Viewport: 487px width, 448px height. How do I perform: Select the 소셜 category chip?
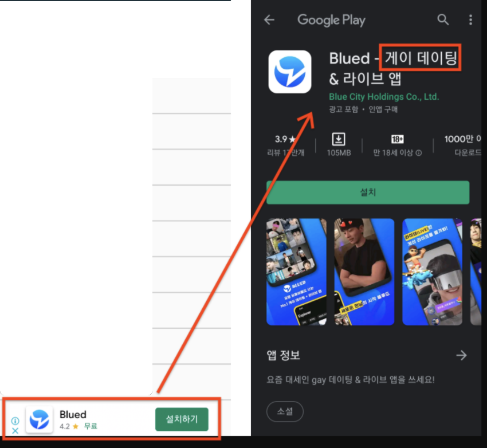[x=285, y=411]
